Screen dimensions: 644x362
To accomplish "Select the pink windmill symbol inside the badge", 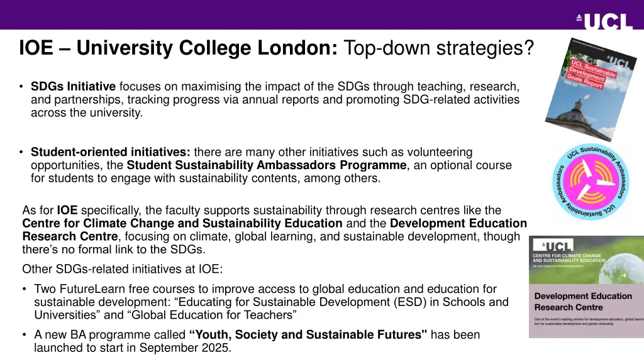I will (590, 182).
